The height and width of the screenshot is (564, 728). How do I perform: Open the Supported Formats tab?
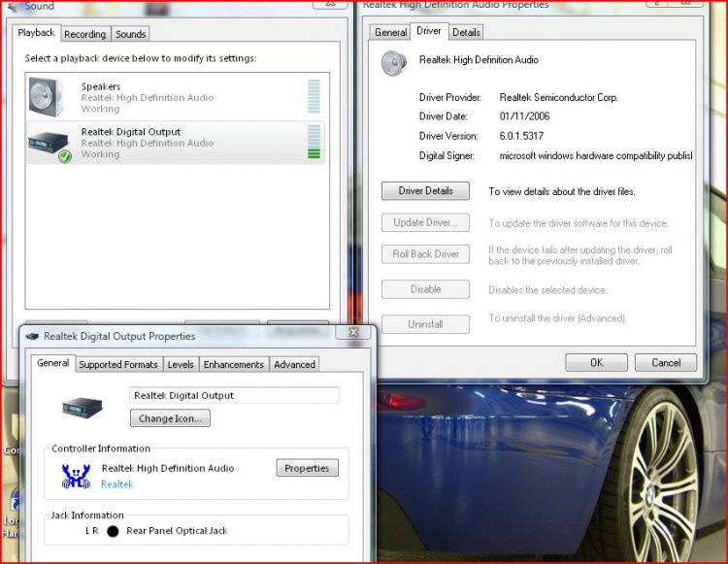pyautogui.click(x=118, y=364)
